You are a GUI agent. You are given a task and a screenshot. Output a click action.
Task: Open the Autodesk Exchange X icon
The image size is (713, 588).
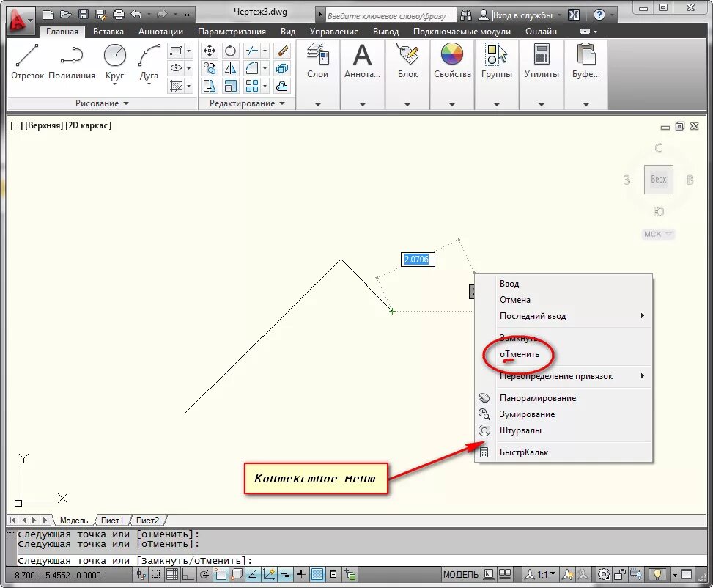pos(574,15)
